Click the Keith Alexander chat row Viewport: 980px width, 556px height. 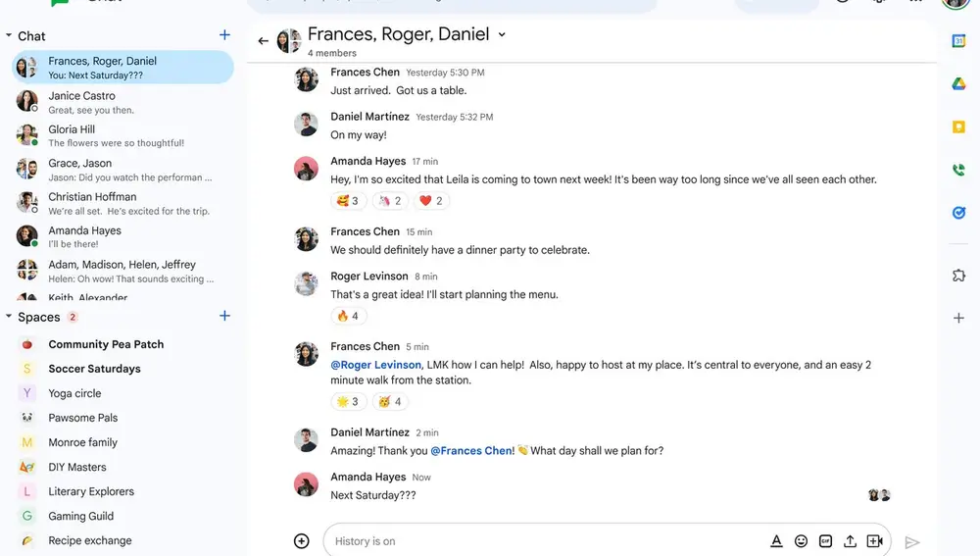click(x=122, y=297)
